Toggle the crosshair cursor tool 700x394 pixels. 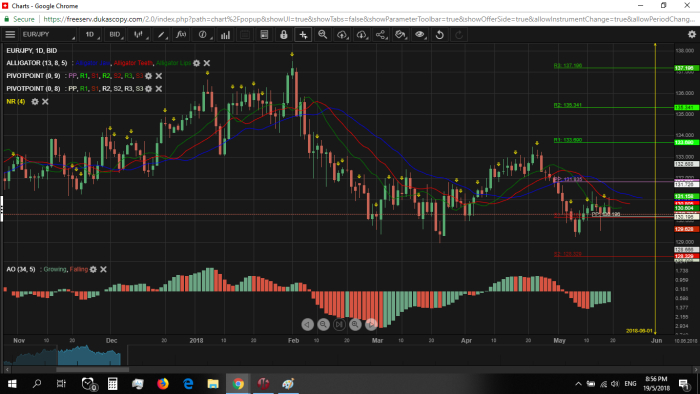coord(303,34)
